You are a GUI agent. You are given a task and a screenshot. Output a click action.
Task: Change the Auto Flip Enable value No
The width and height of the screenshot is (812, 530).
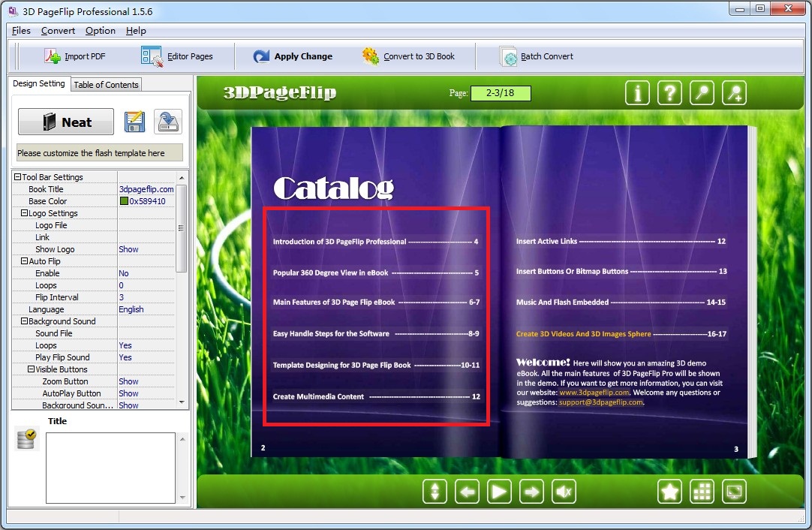(124, 273)
